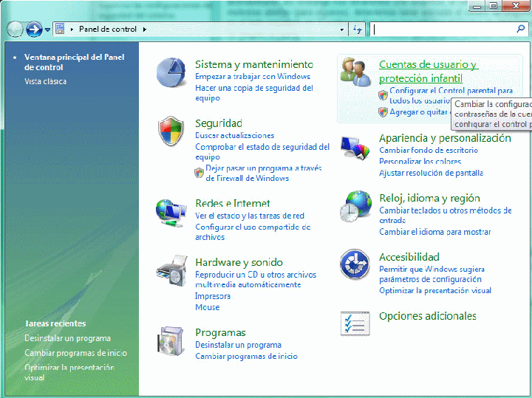Open the Apariencia y personalización monitor icon
Viewport: 532px width, 398px height.
tap(355, 148)
